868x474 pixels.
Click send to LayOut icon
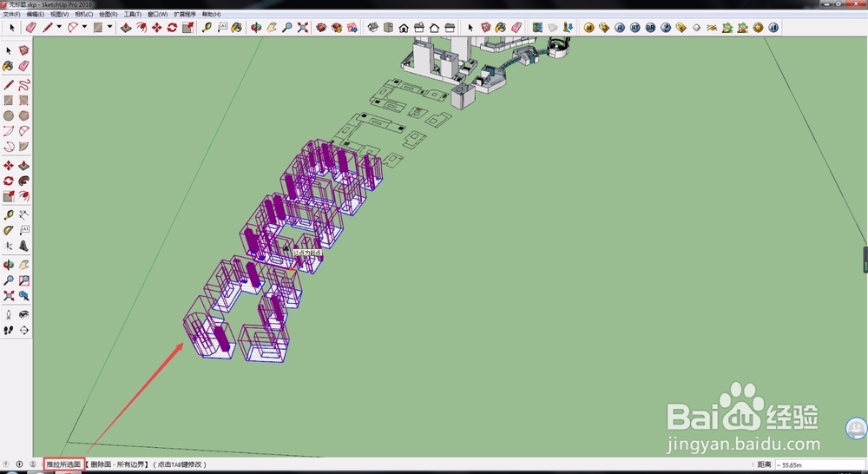(352, 27)
